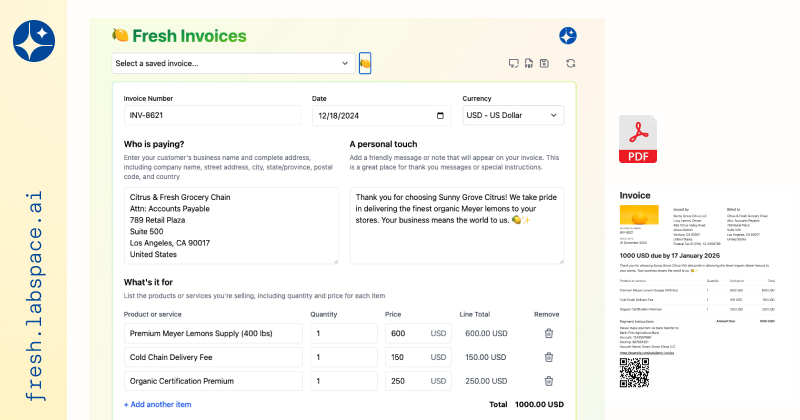Open the date picker calendar icon
This screenshot has width=800, height=420.
pos(442,115)
